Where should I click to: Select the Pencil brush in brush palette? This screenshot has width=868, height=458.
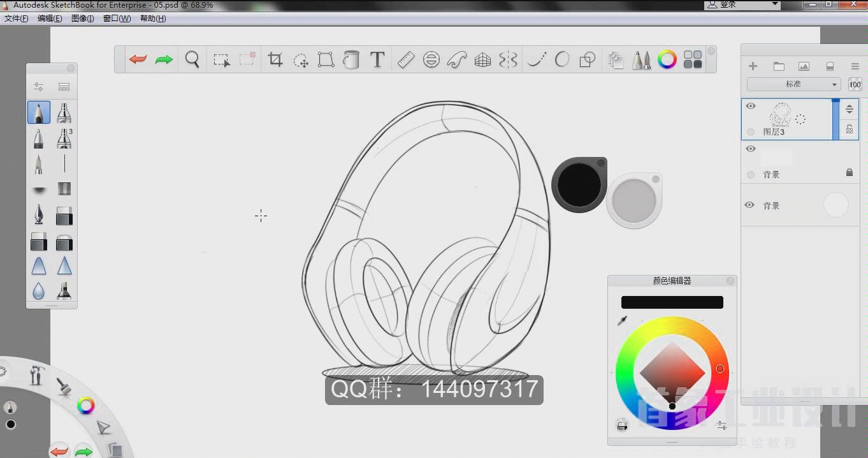[39, 112]
